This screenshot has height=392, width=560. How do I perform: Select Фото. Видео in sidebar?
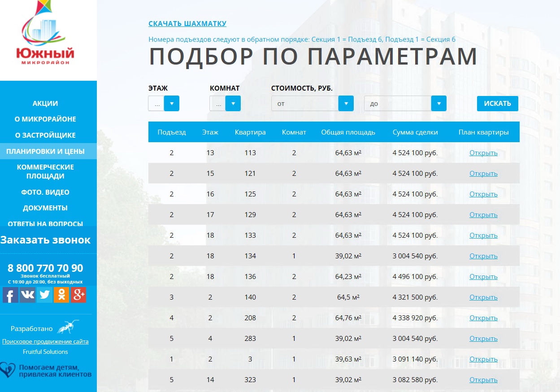[x=45, y=192]
